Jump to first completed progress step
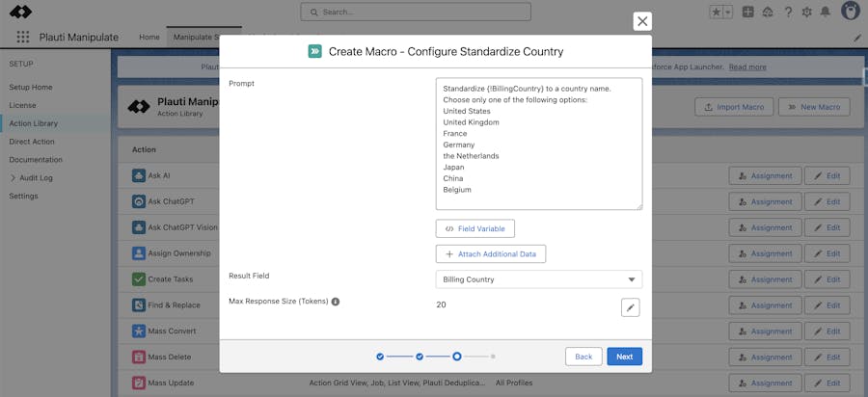 pos(380,357)
